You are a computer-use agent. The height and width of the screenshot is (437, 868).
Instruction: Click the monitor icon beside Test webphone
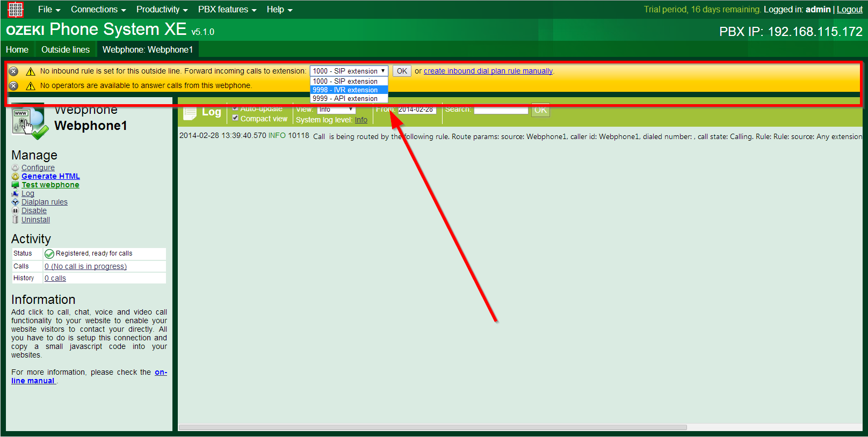tap(15, 185)
